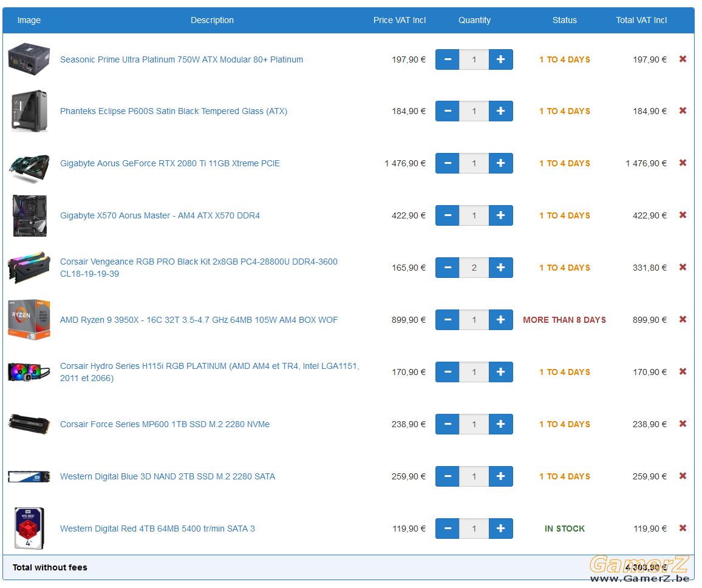The width and height of the screenshot is (702, 588).
Task: Decrease quantity of WD Red 4TB drive
Action: tap(448, 529)
